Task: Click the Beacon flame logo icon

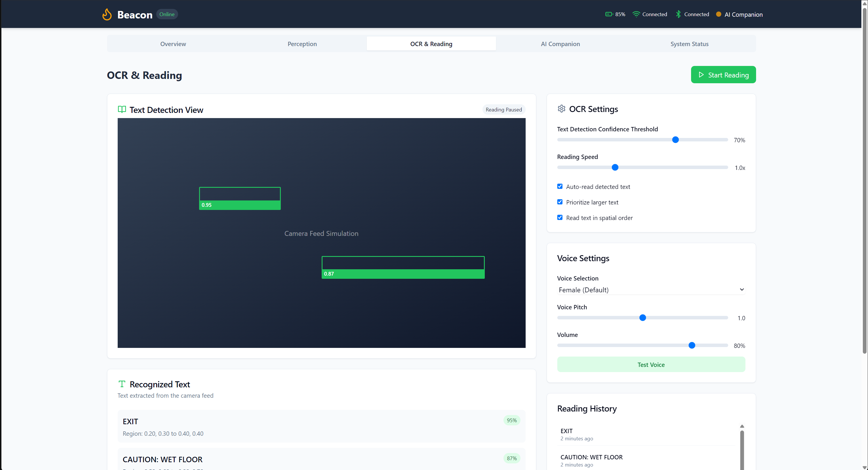Action: point(107,14)
